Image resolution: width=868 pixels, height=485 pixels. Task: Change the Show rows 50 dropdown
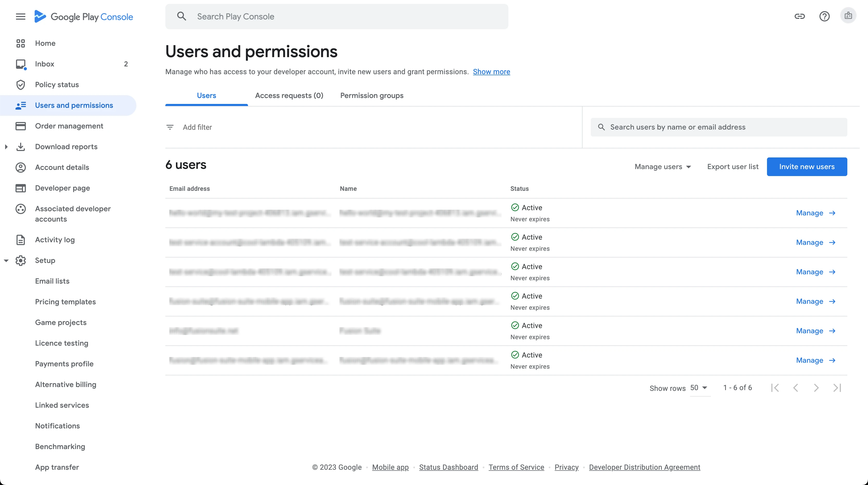tap(699, 388)
